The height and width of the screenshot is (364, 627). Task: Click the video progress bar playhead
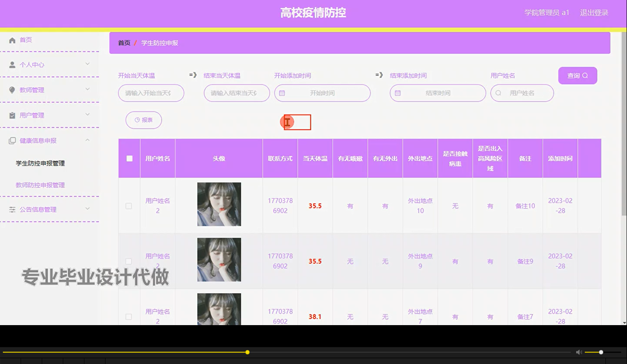click(x=247, y=352)
